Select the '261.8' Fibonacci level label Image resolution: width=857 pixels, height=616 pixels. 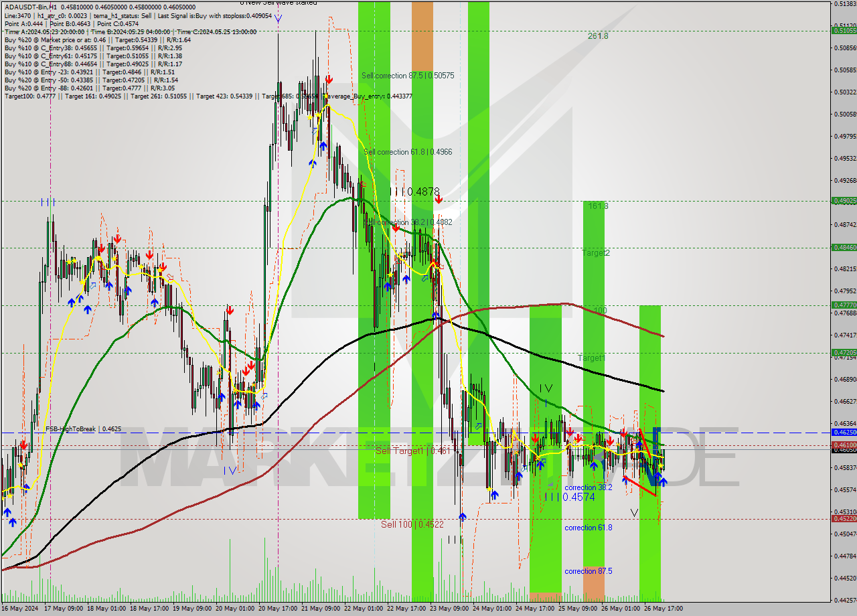[598, 36]
